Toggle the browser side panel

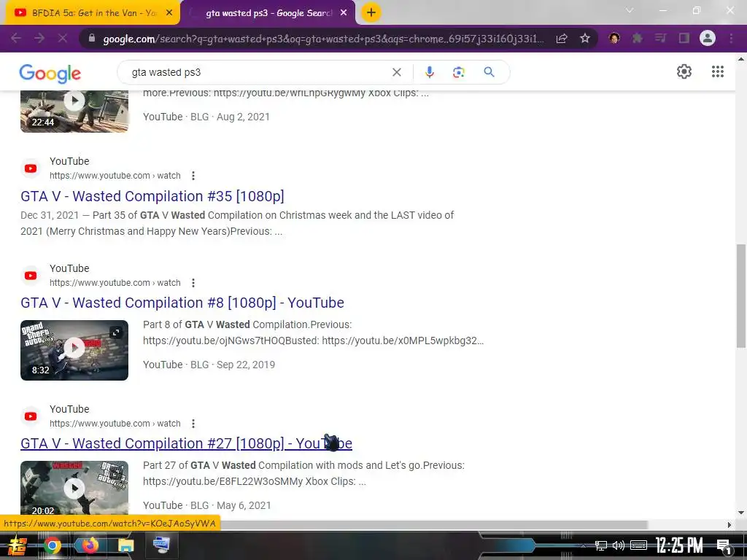point(684,38)
